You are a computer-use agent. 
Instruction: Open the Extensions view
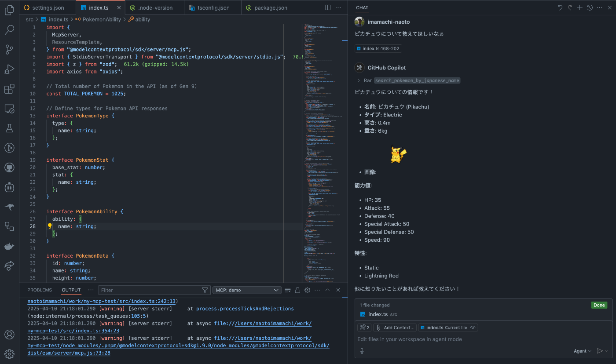(9, 89)
